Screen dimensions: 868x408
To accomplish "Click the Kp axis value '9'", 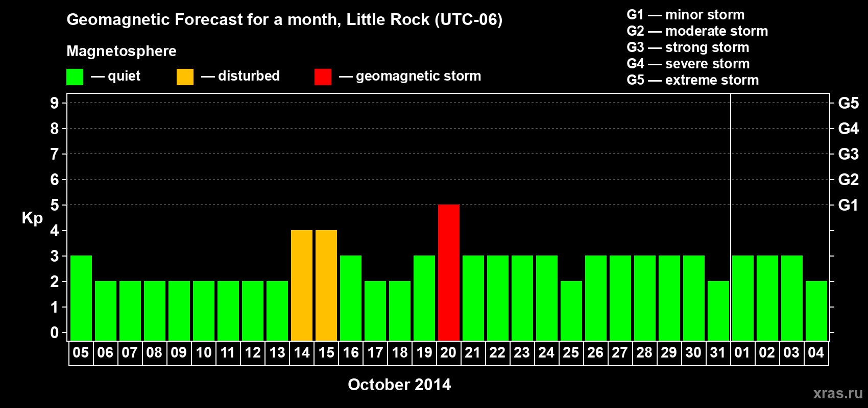I will point(55,103).
